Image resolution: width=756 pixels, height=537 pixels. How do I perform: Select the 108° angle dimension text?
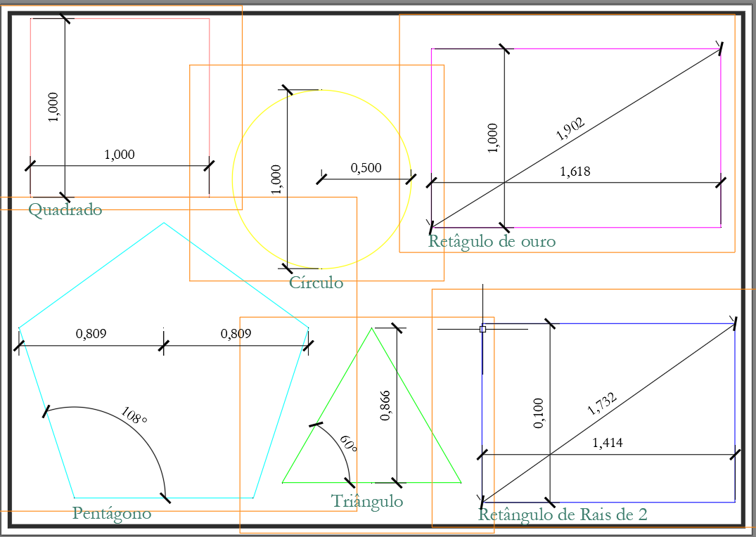(x=134, y=416)
